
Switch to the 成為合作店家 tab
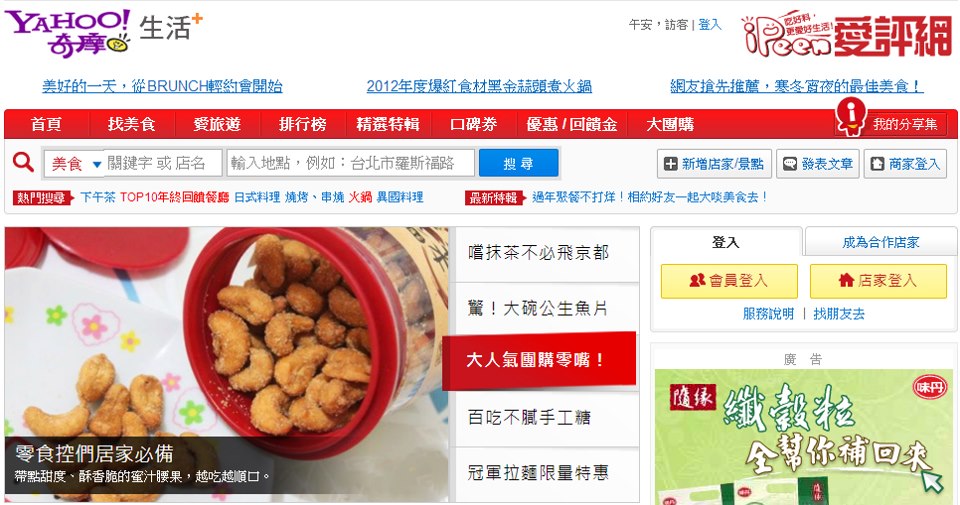point(880,242)
